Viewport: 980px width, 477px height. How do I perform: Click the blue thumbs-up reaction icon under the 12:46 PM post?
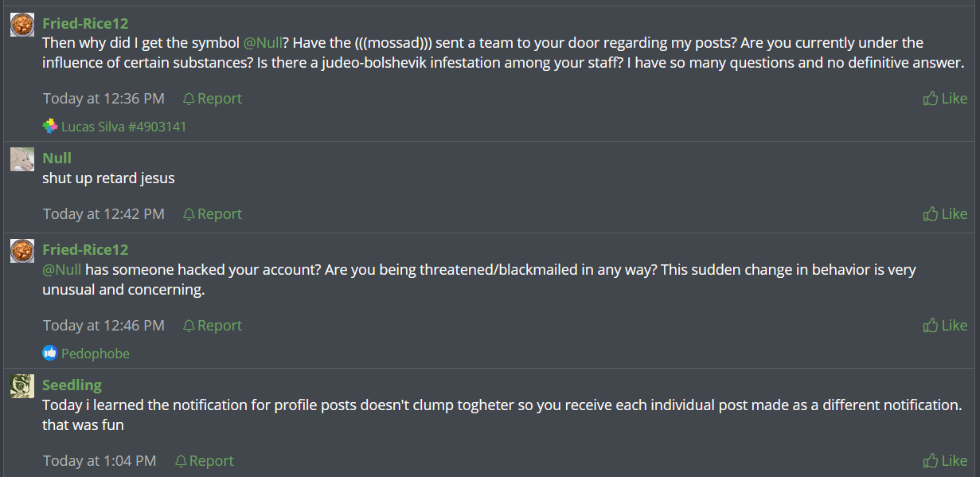pos(50,353)
